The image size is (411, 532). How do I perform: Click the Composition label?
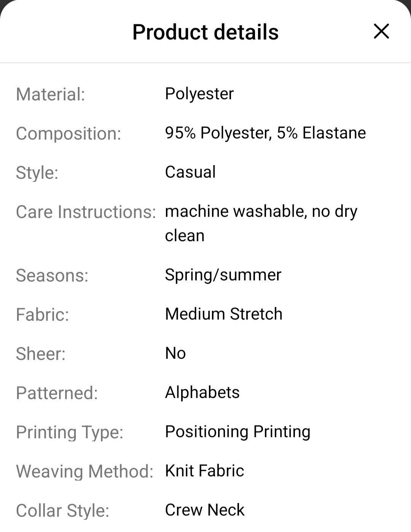[68, 134]
